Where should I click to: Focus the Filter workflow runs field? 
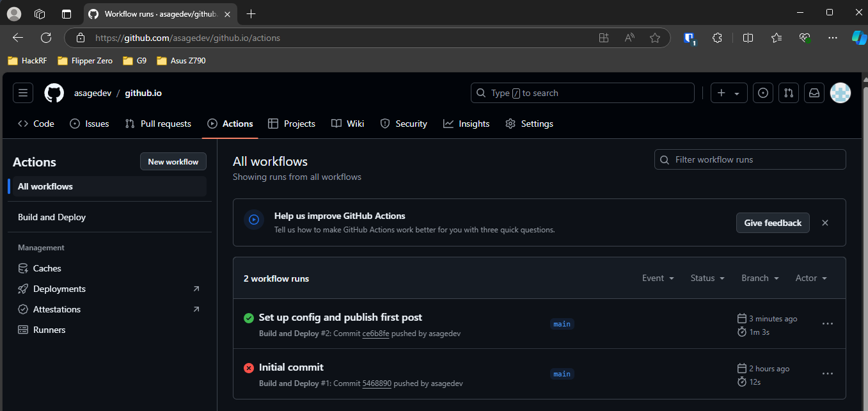[750, 159]
